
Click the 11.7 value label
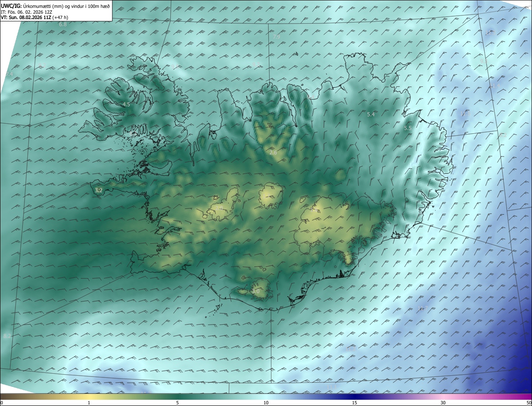(x=423, y=308)
